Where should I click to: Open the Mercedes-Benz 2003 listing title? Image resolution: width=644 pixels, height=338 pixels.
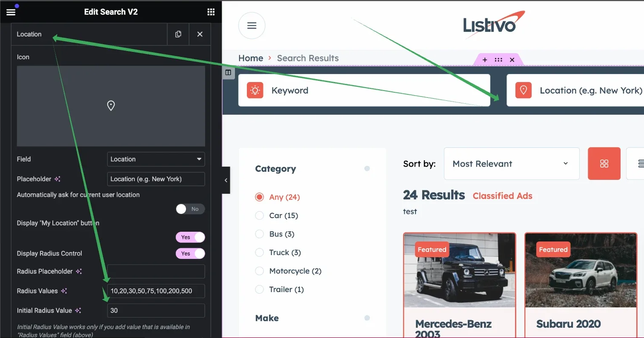[454, 329]
